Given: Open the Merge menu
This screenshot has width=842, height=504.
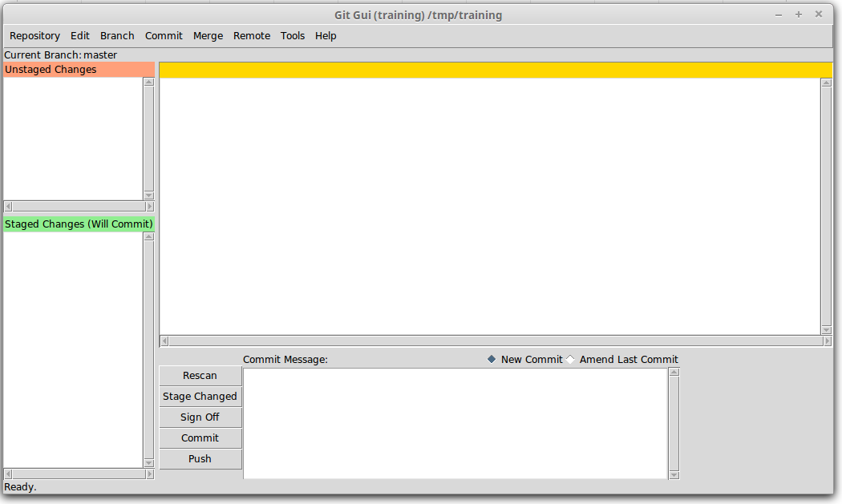Looking at the screenshot, I should (x=208, y=36).
